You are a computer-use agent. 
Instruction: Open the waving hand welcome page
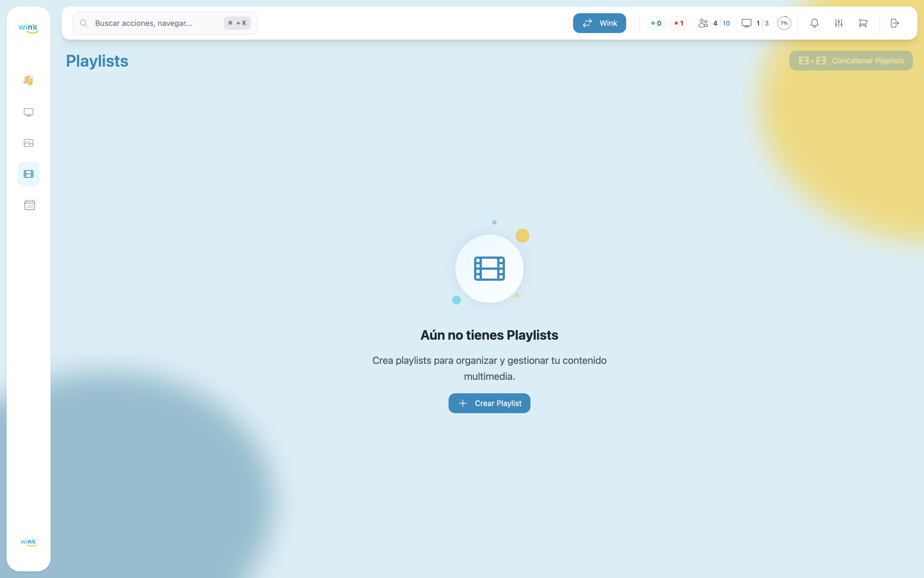28,80
